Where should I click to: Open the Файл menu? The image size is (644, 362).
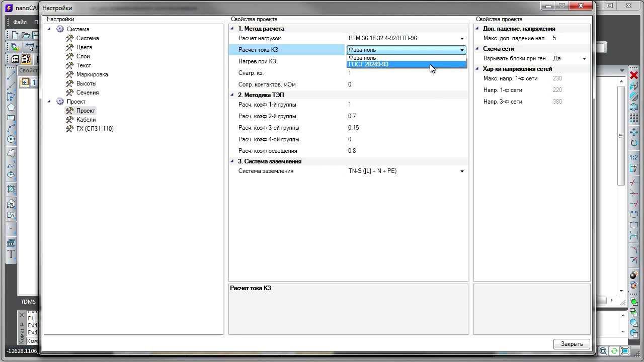[x=20, y=22]
